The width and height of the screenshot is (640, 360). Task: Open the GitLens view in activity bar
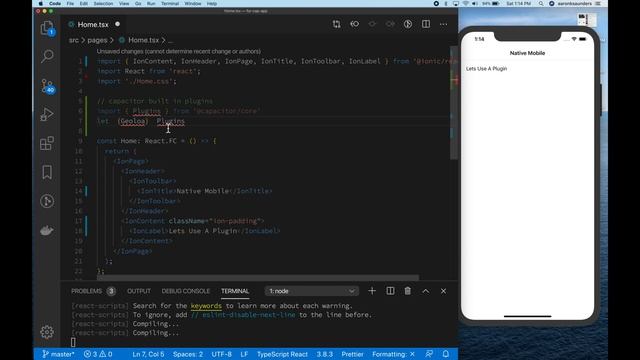[x=47, y=201]
